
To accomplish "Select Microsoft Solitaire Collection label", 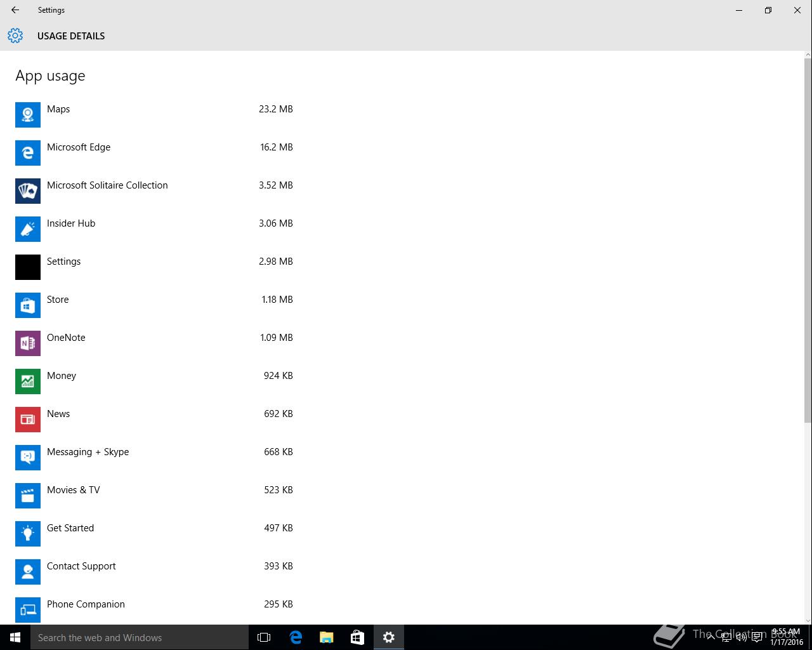I will [x=107, y=185].
